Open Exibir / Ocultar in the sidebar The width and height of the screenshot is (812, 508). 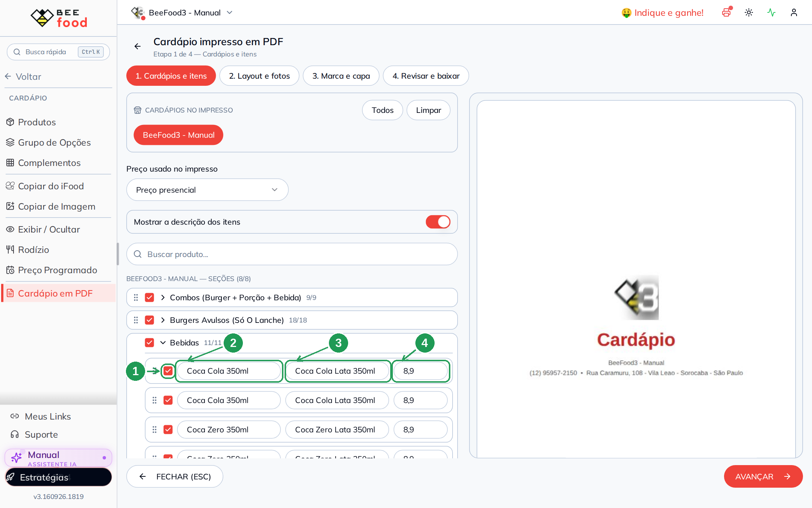tap(49, 229)
